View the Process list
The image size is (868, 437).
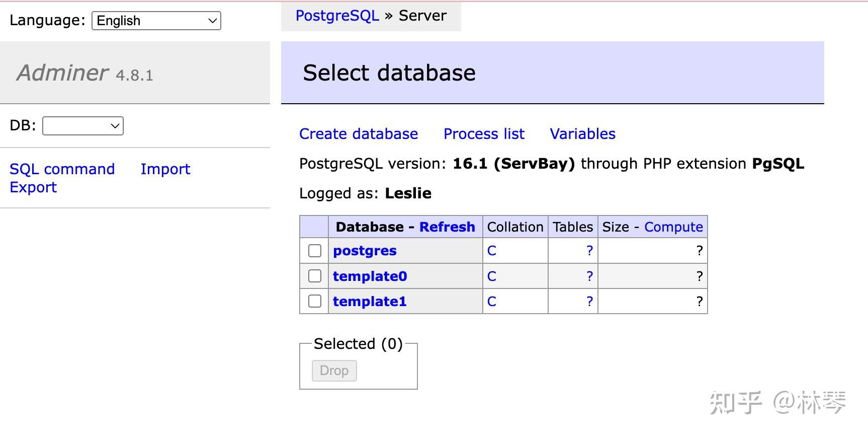484,134
